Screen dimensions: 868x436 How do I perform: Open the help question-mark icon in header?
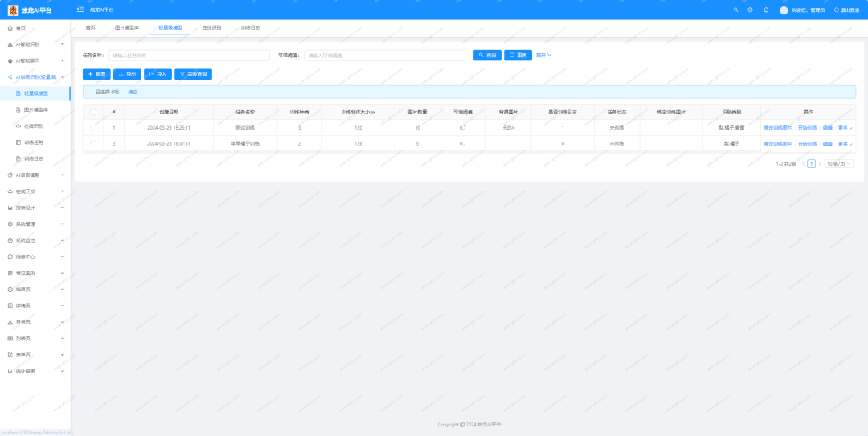pos(750,10)
